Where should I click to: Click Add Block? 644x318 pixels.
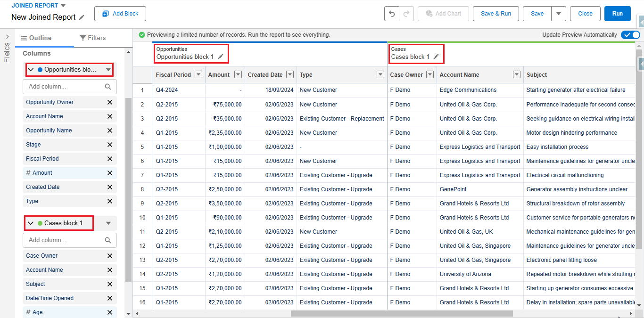coord(120,14)
